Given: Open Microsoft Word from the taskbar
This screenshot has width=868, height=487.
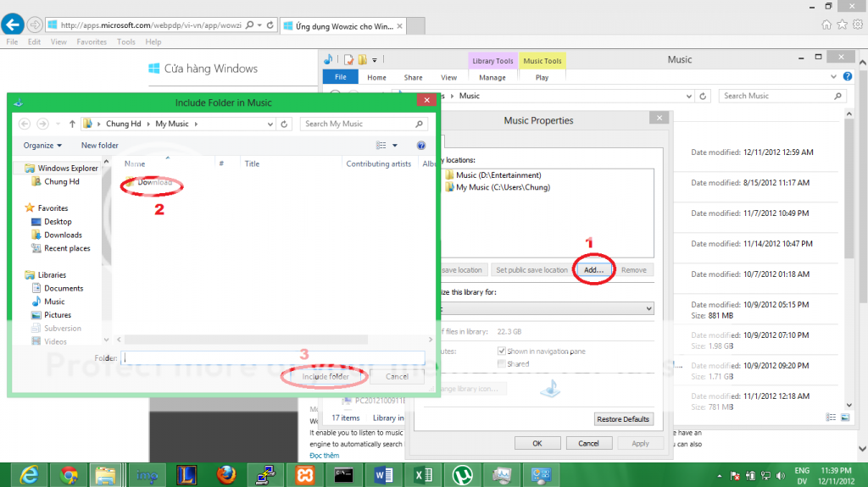Looking at the screenshot, I should coord(383,474).
